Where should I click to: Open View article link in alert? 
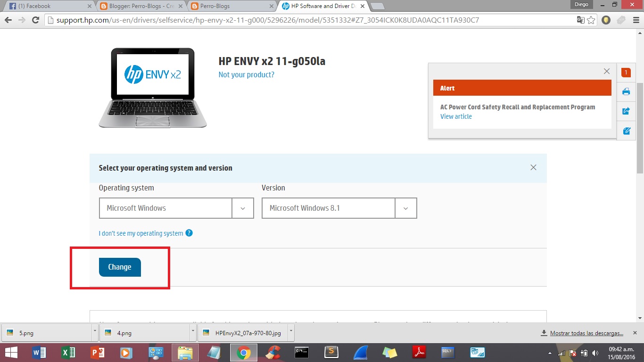pos(456,116)
